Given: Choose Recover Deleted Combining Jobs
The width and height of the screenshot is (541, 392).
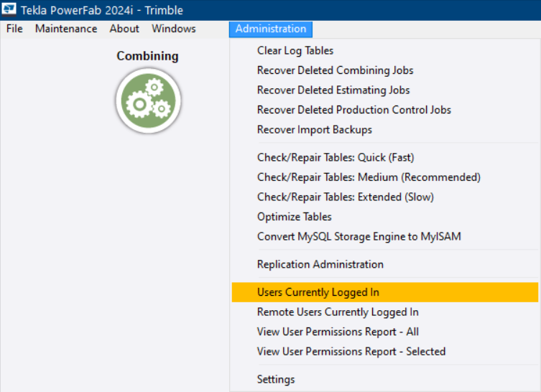Looking at the screenshot, I should click(x=335, y=70).
